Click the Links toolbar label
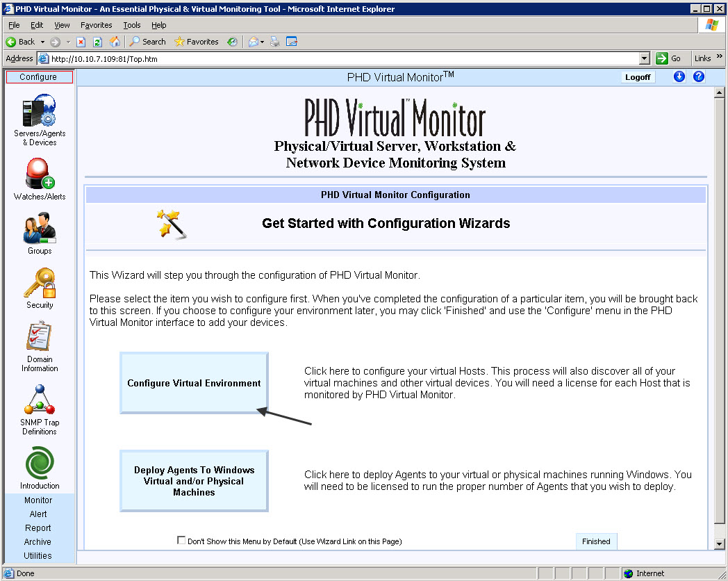 (x=702, y=58)
